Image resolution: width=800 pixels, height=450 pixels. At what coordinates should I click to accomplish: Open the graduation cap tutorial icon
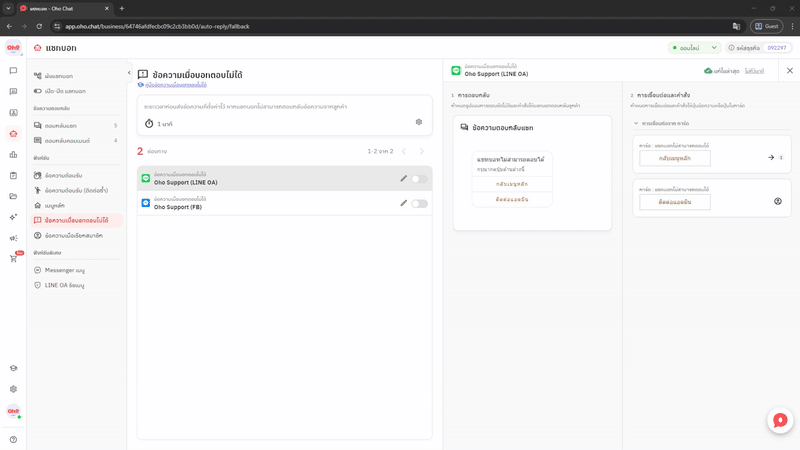click(x=13, y=369)
